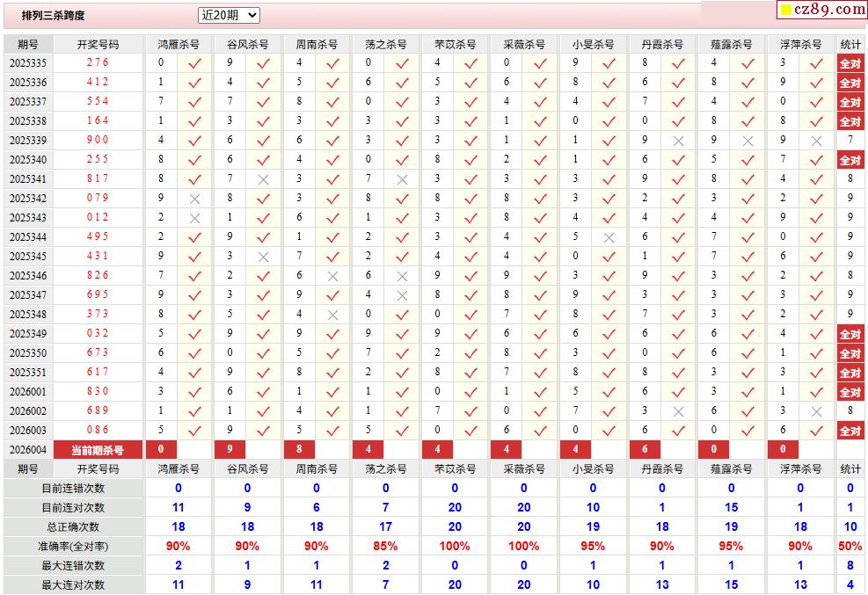Click the 排列三杀跨度 page title
The height and width of the screenshot is (595, 868).
[x=54, y=16]
